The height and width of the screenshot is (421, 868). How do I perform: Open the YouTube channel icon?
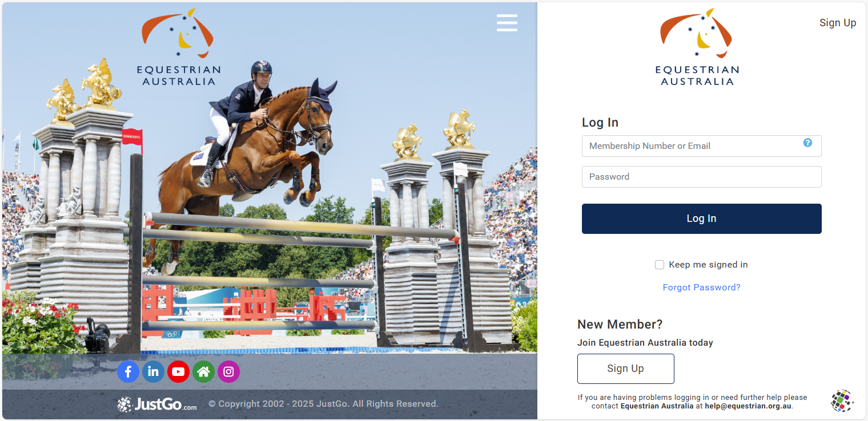tap(178, 372)
